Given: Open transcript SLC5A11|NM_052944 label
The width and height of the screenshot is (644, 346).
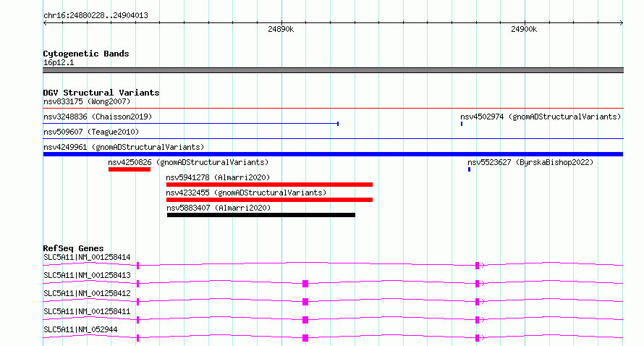Looking at the screenshot, I should point(80,329).
